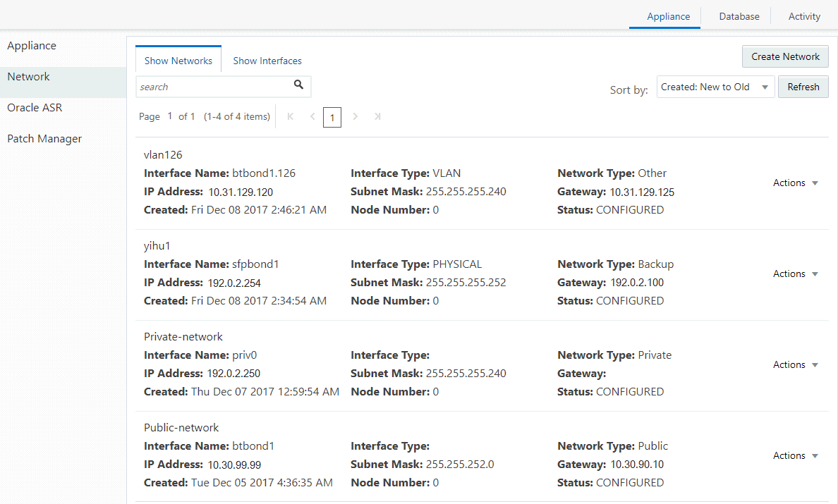Open Actions dropdown for vlan126 network
Viewport: 838px width, 504px height.
click(795, 183)
